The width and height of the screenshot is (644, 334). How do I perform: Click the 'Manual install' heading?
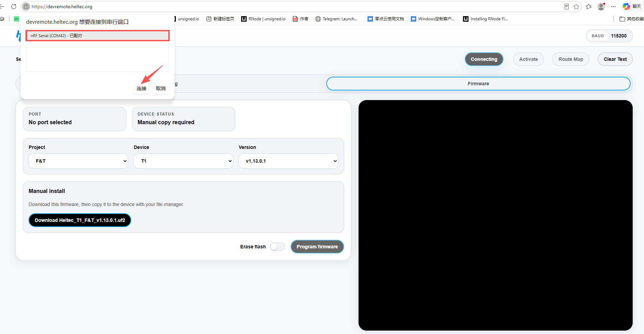pos(47,191)
